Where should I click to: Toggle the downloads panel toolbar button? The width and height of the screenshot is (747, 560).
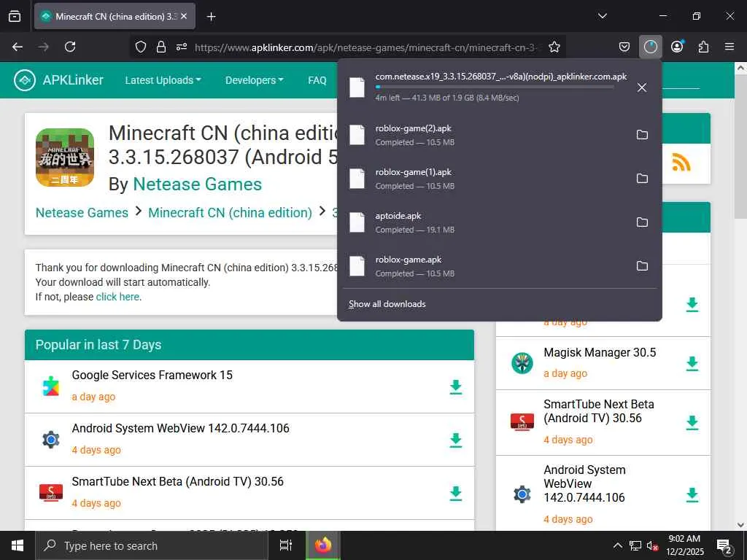pyautogui.click(x=650, y=47)
